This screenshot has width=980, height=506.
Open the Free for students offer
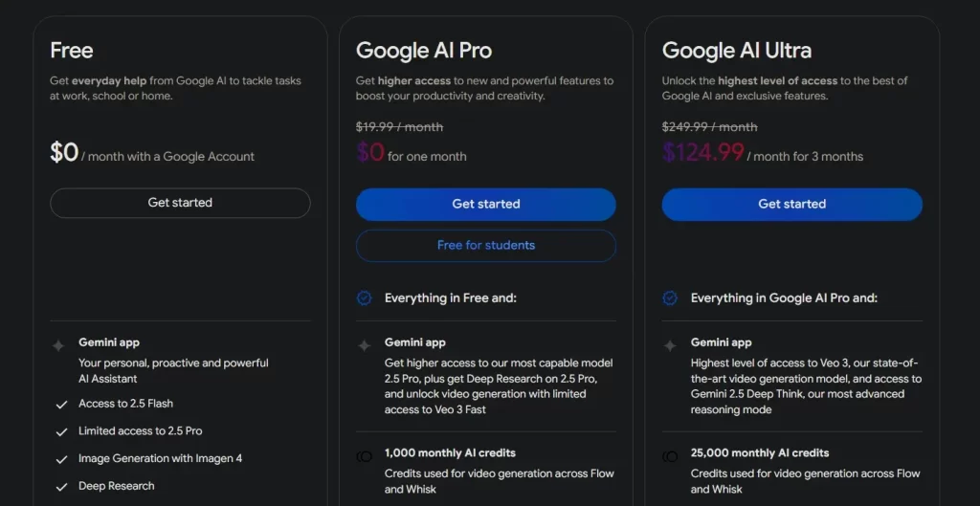485,246
